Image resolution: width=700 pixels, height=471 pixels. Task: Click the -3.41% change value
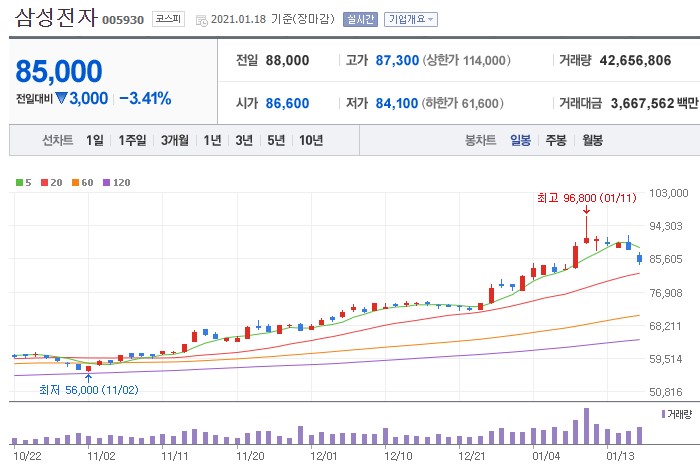click(146, 98)
